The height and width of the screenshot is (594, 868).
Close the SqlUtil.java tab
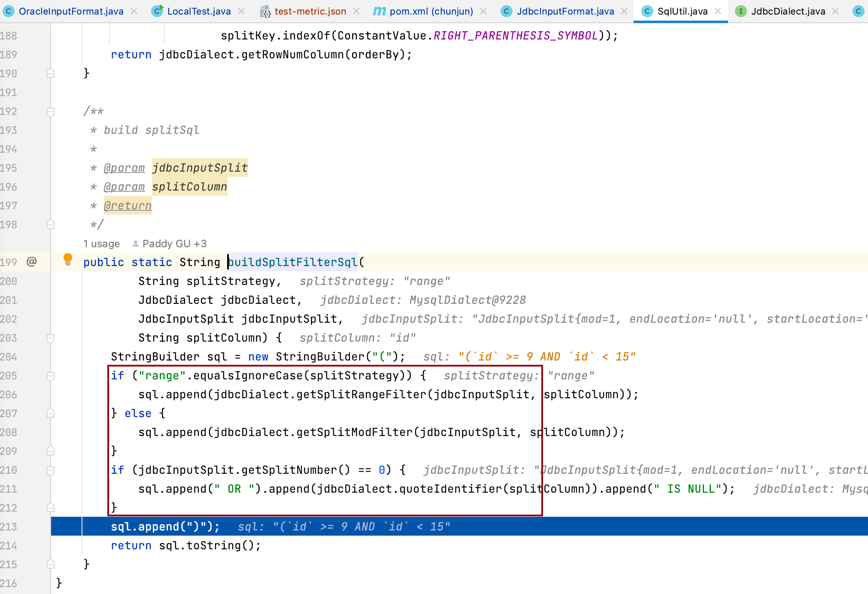[x=718, y=12]
